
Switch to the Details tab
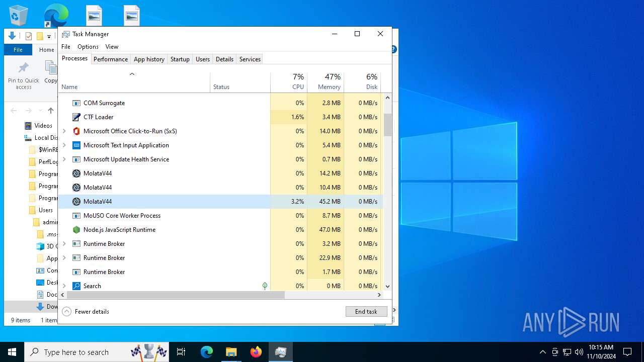pos(224,59)
